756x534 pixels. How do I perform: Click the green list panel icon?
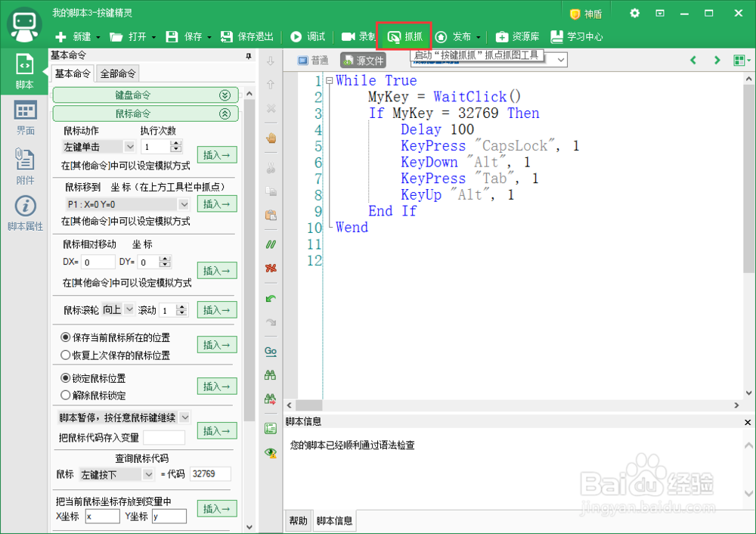tap(271, 428)
